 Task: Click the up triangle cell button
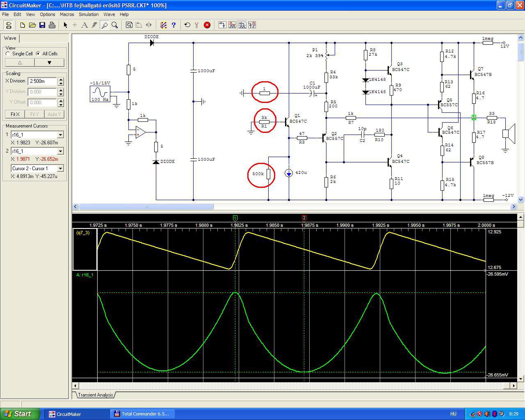coord(20,63)
